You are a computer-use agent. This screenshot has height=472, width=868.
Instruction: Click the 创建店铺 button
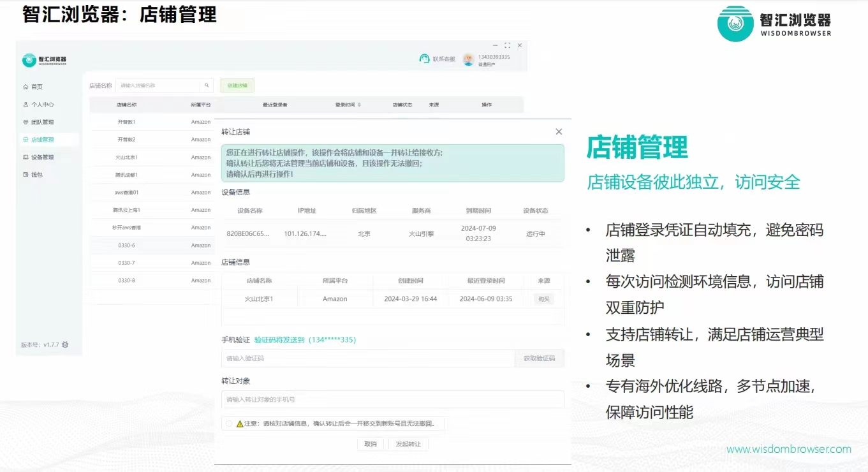pos(237,85)
